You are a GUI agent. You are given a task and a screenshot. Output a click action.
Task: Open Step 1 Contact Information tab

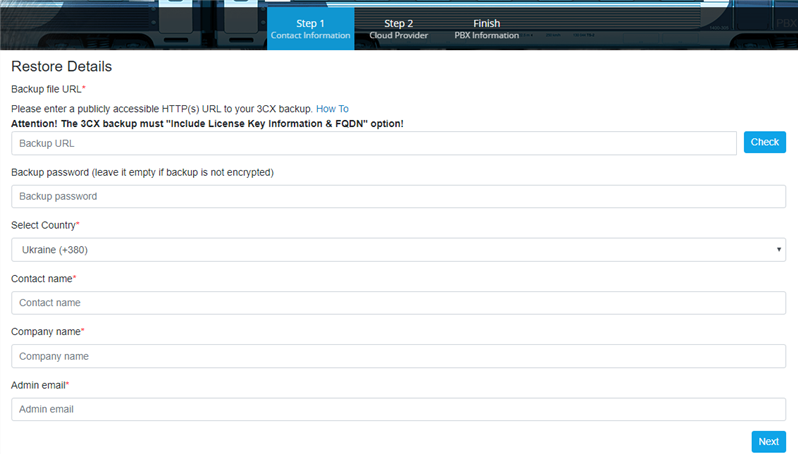coord(310,29)
